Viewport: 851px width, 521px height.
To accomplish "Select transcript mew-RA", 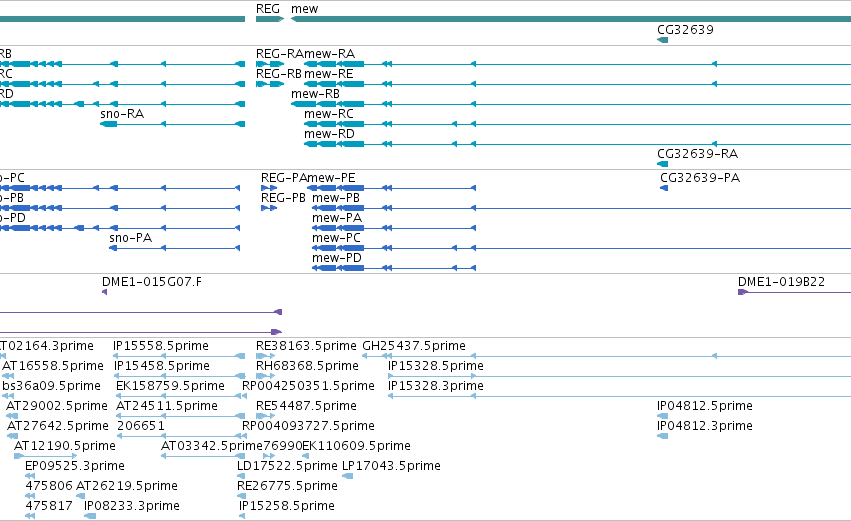I will pos(329,54).
